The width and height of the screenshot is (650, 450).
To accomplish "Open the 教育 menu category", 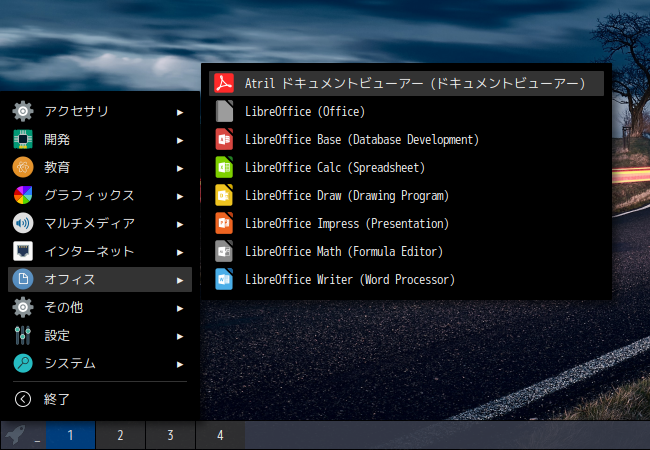I will point(100,167).
